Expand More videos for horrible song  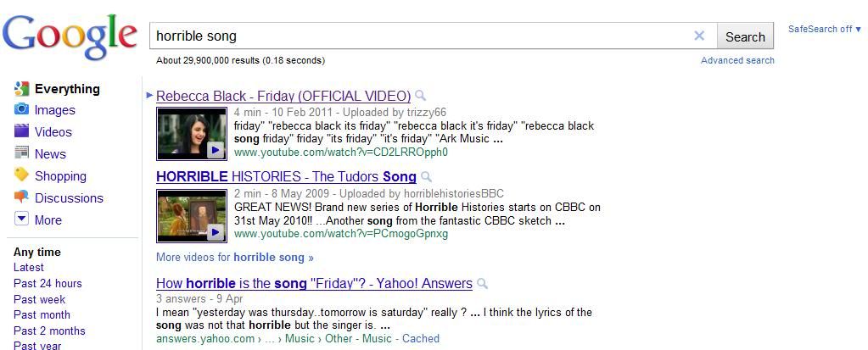235,257
